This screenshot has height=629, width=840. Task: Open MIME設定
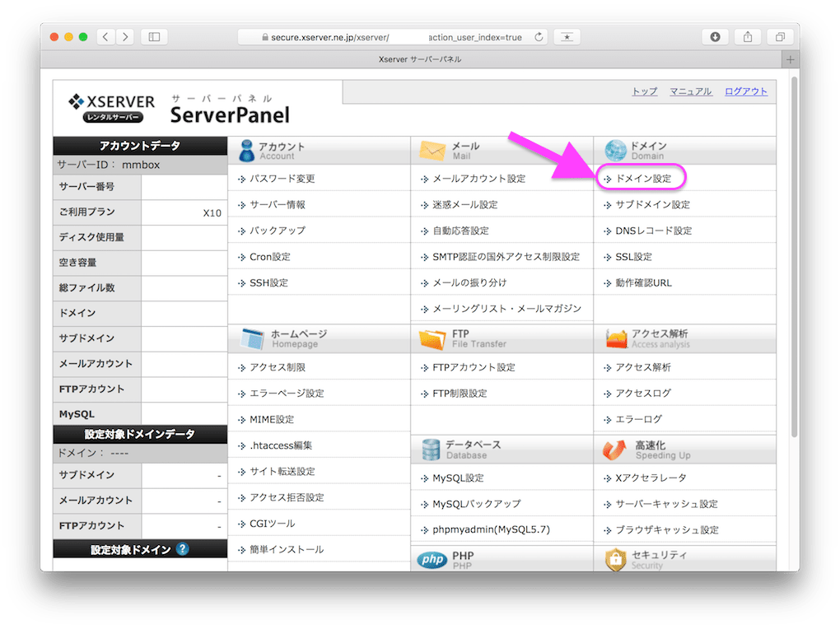(x=272, y=419)
